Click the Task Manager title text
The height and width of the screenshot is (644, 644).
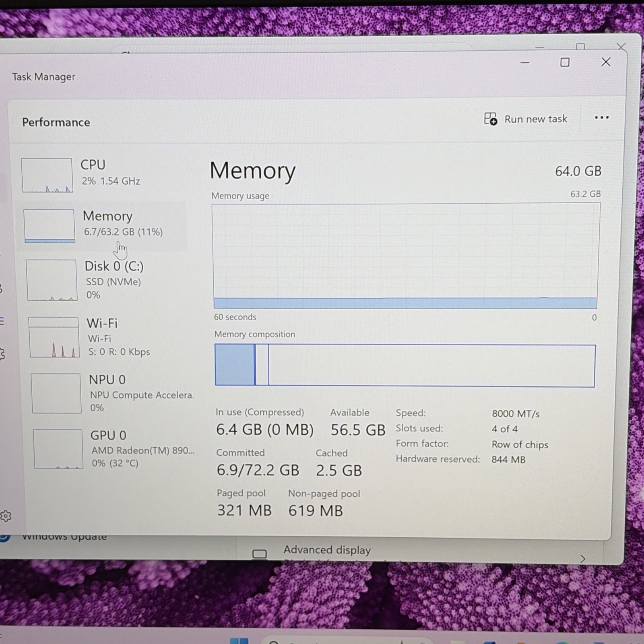pos(43,76)
